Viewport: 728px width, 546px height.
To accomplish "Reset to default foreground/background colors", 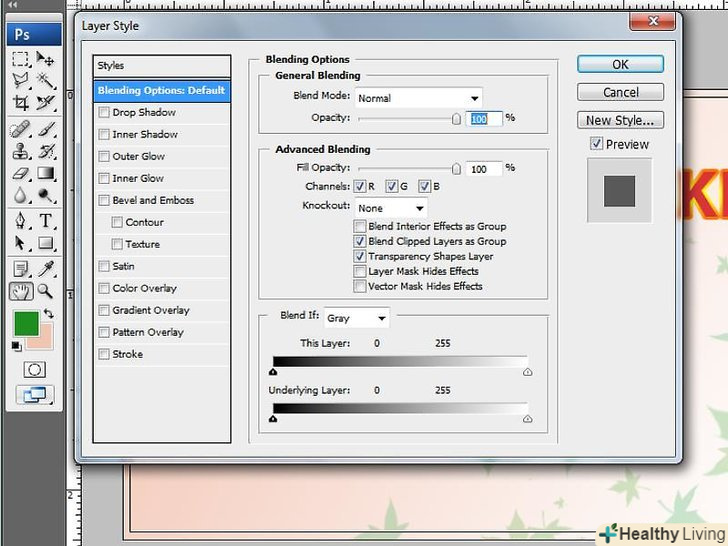I will pyautogui.click(x=16, y=346).
